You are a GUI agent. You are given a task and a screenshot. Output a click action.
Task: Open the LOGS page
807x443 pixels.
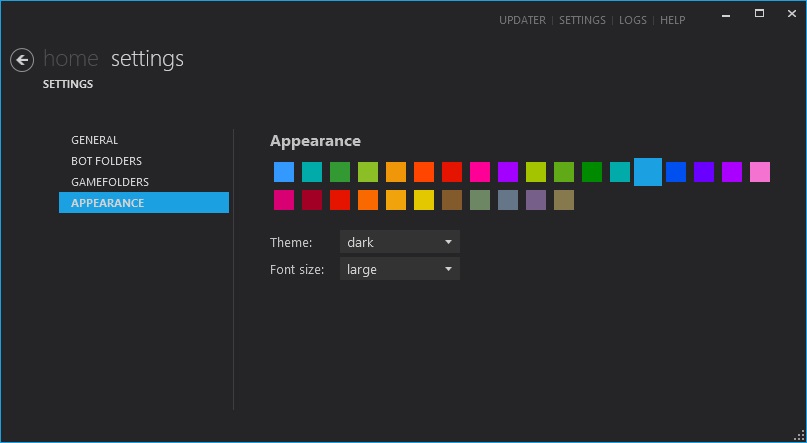(x=633, y=20)
